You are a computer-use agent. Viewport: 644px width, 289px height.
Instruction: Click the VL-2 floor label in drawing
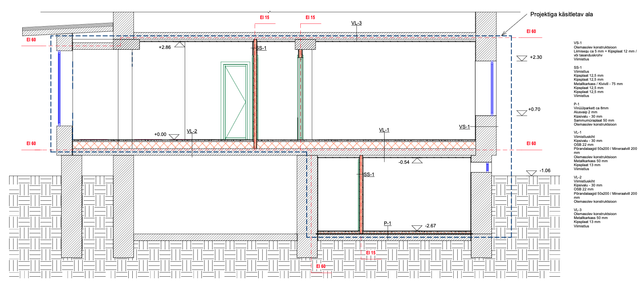tap(192, 131)
